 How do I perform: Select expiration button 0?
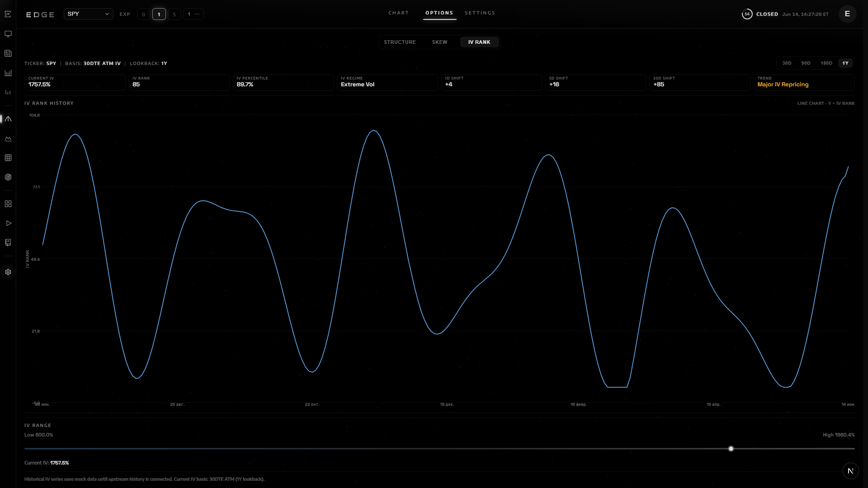pyautogui.click(x=144, y=14)
